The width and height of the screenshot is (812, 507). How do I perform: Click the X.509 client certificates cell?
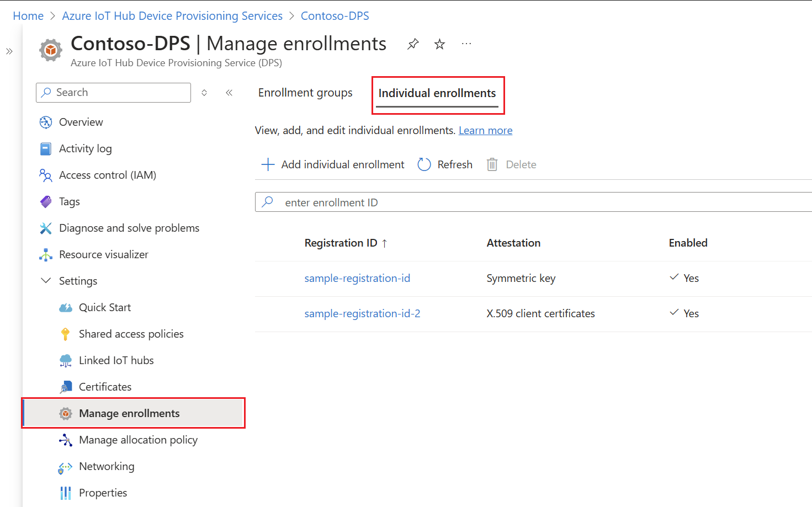tap(540, 313)
